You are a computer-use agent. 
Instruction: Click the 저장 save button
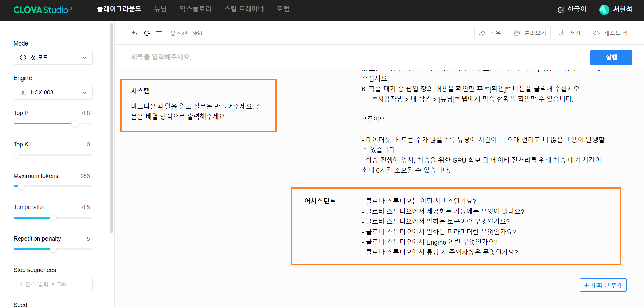click(x=570, y=33)
